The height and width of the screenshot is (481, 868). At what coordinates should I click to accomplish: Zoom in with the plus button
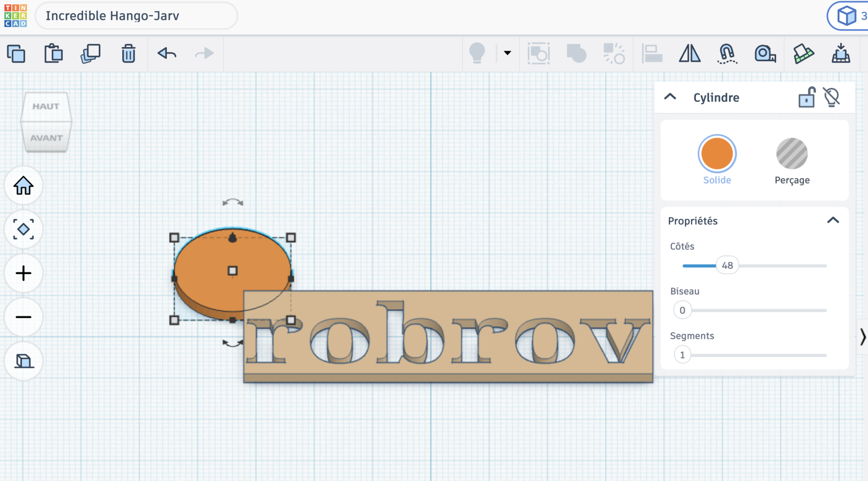coord(23,273)
